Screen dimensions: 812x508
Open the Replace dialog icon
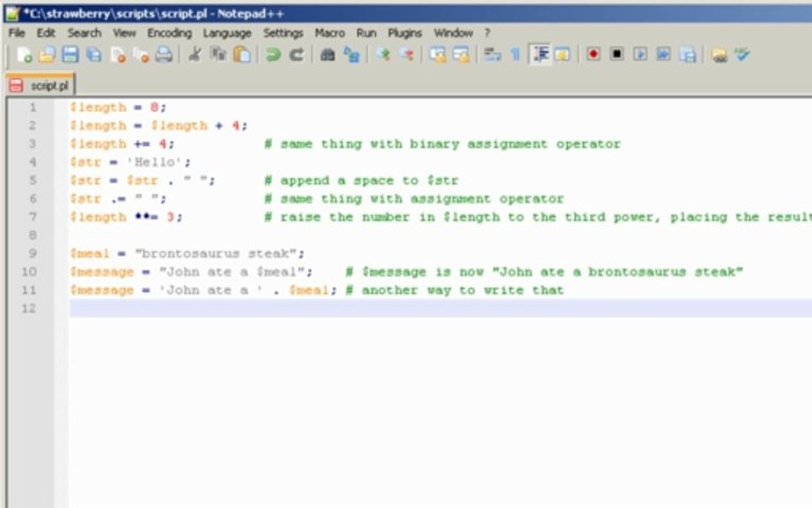click(351, 54)
